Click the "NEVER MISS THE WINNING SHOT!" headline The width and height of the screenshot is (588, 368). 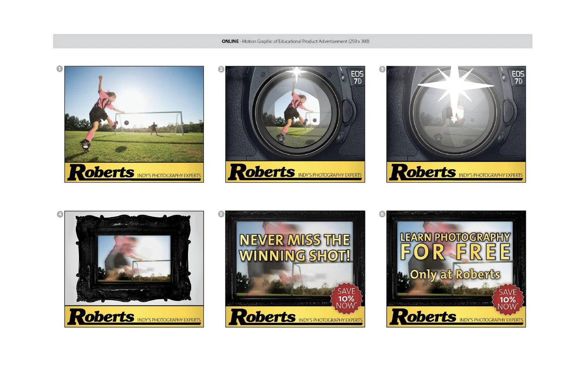295,248
